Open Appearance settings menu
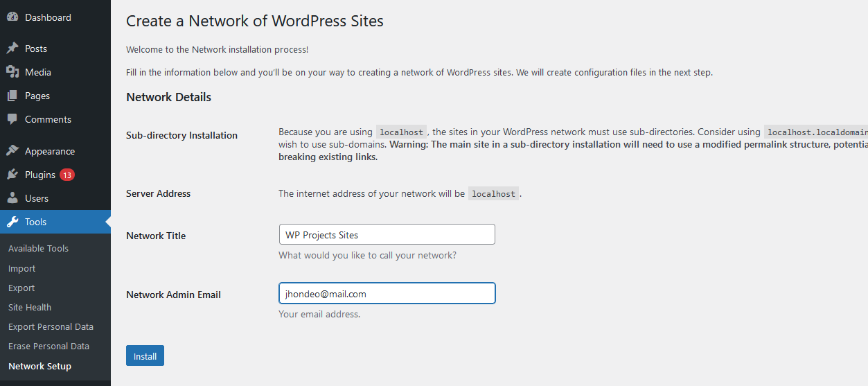The image size is (868, 386). click(x=55, y=151)
